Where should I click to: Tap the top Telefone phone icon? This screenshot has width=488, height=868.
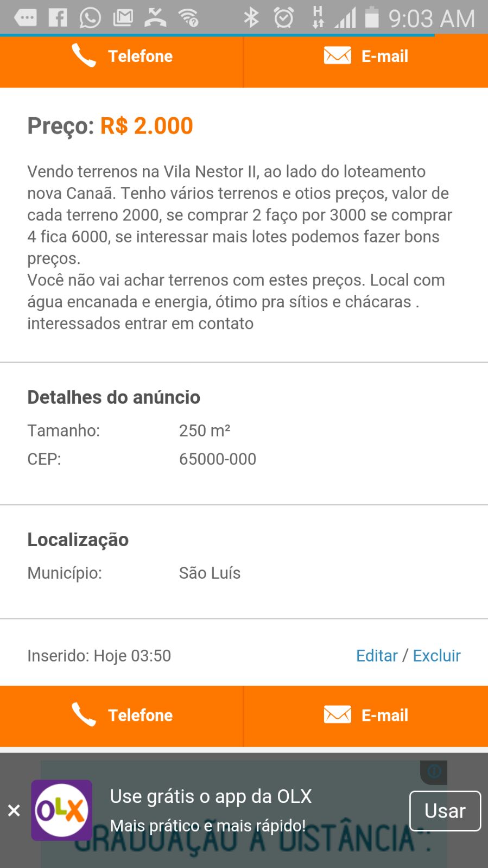[x=84, y=55]
